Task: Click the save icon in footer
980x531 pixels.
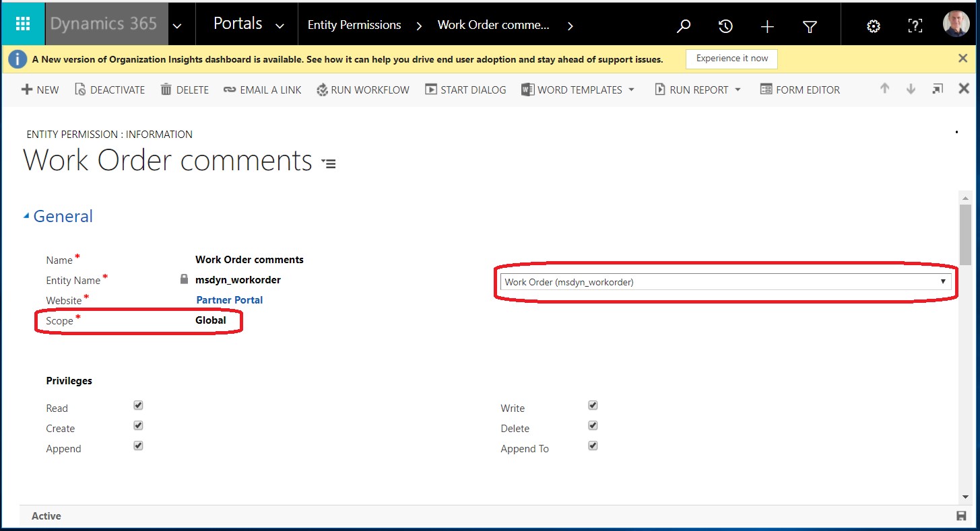Action: (961, 516)
